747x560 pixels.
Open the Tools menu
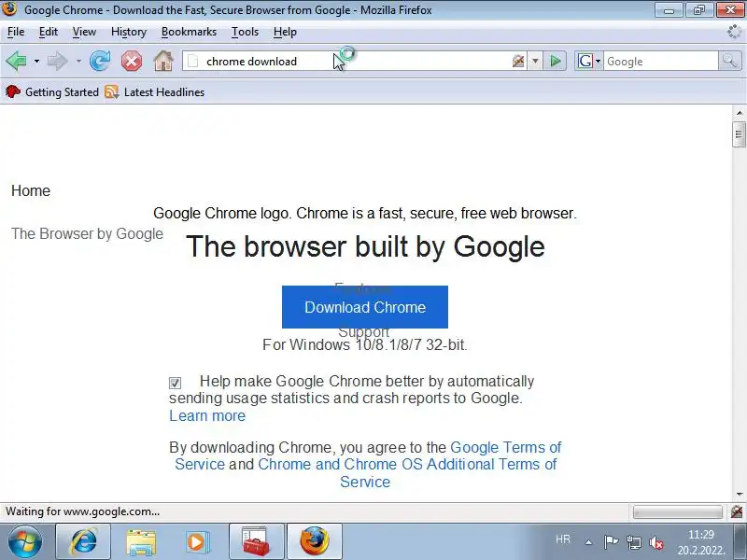[245, 32]
